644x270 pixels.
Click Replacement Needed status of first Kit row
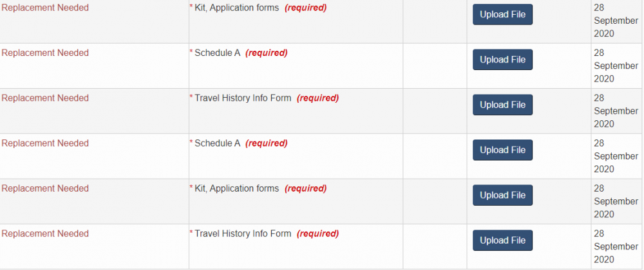(x=45, y=8)
